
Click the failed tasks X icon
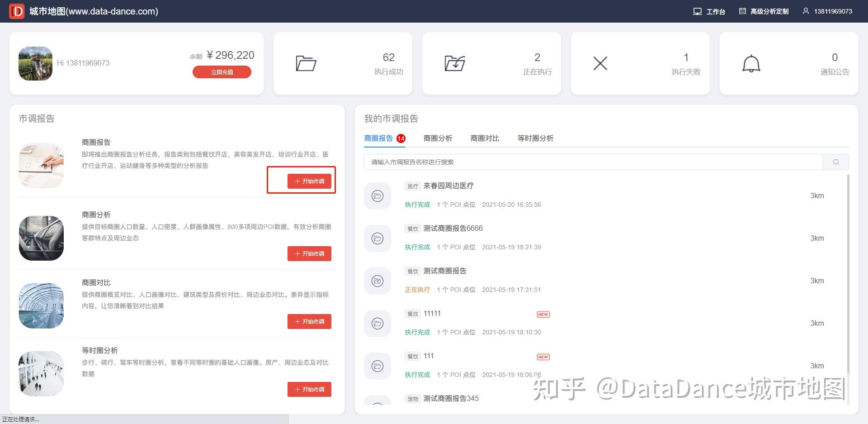pyautogui.click(x=600, y=63)
